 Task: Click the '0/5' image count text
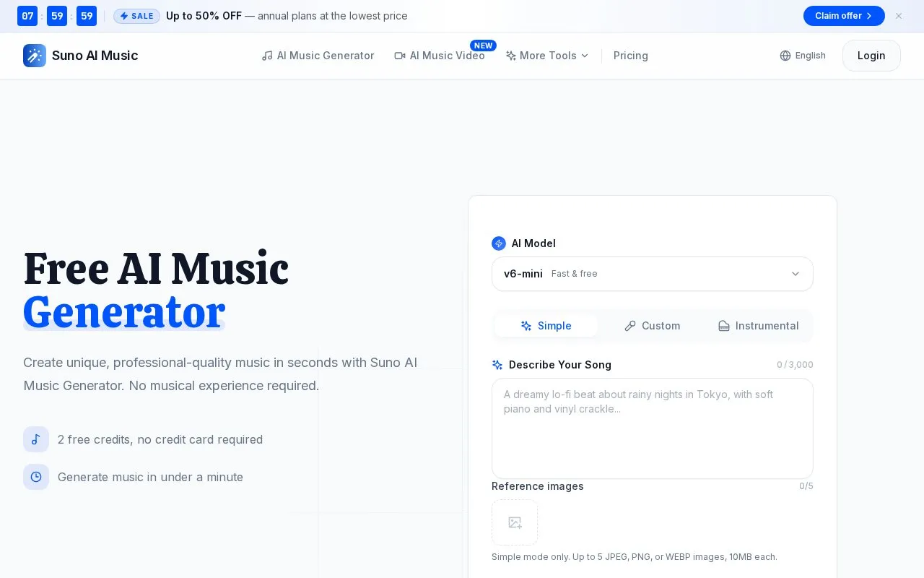[806, 486]
